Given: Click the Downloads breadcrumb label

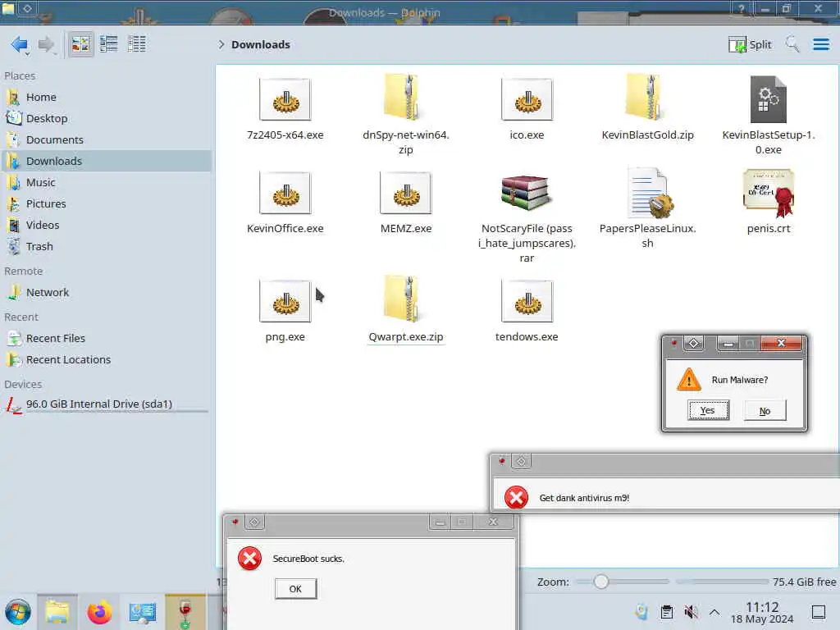Looking at the screenshot, I should point(261,44).
